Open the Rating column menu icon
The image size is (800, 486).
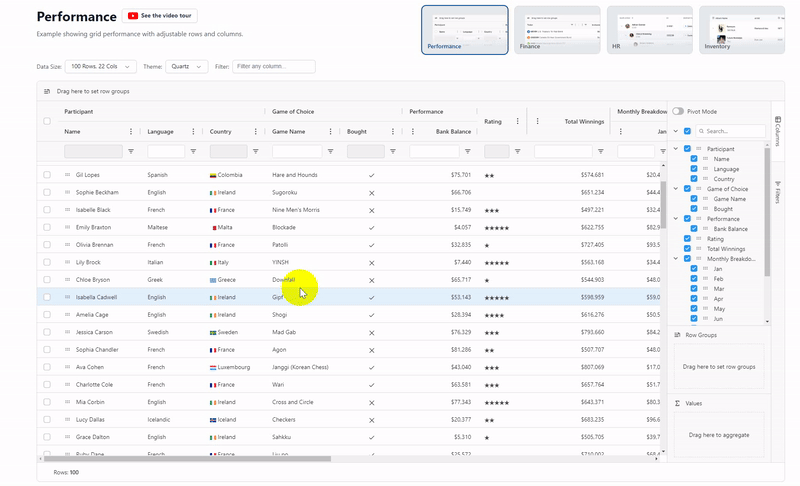pos(517,122)
